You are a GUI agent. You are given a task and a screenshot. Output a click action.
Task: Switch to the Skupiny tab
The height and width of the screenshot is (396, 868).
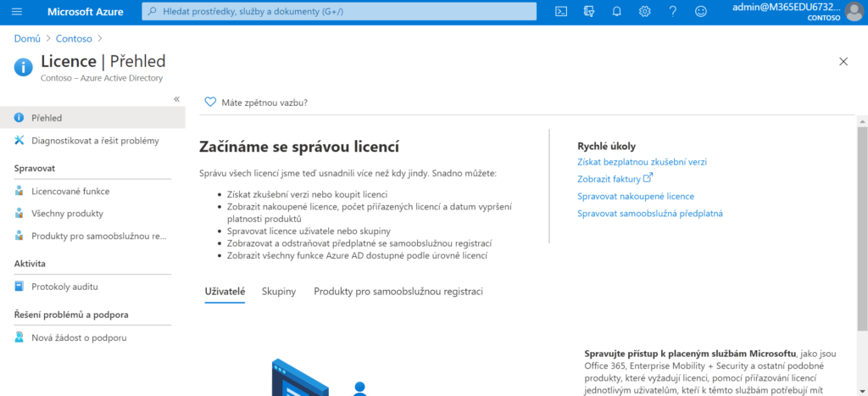pyautogui.click(x=279, y=292)
